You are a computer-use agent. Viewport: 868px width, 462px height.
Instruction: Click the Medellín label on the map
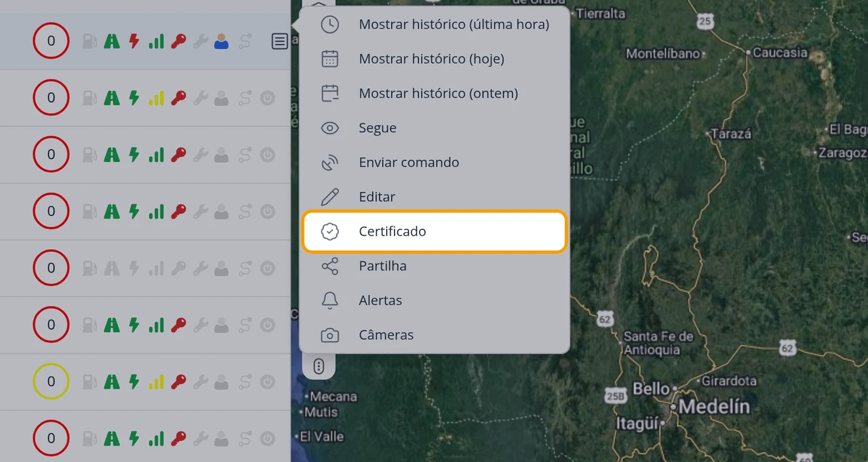coord(714,407)
